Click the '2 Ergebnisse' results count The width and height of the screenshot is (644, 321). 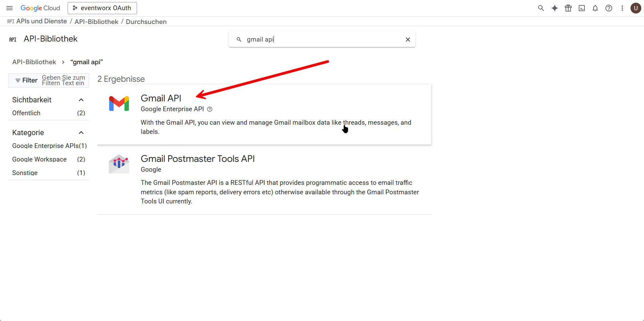pos(121,79)
